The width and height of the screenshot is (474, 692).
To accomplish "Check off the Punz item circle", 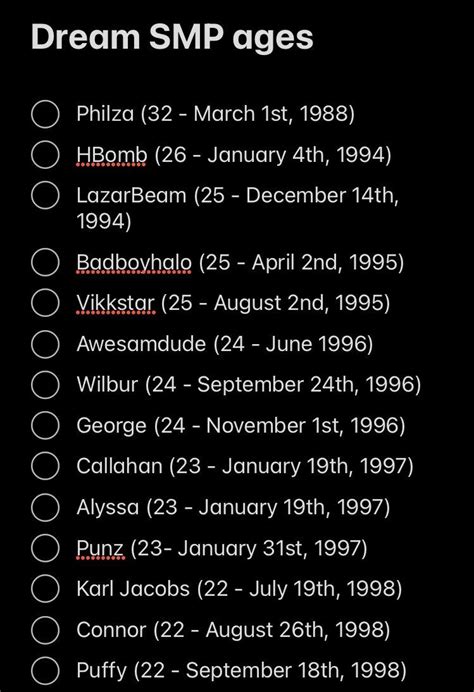I will click(45, 548).
